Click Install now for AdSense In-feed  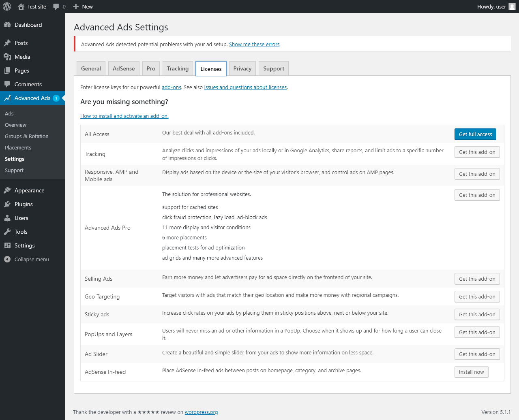tap(471, 372)
